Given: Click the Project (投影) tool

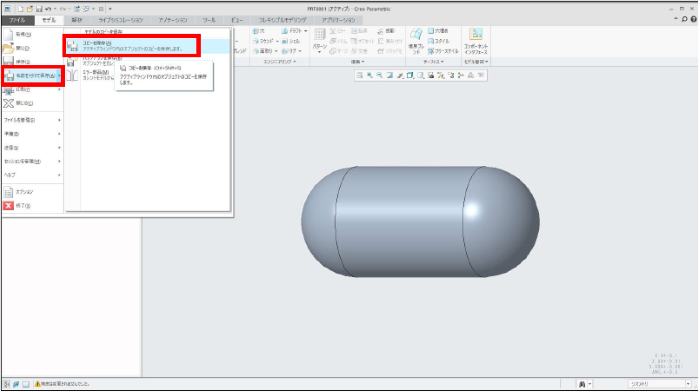Looking at the screenshot, I should tap(386, 31).
